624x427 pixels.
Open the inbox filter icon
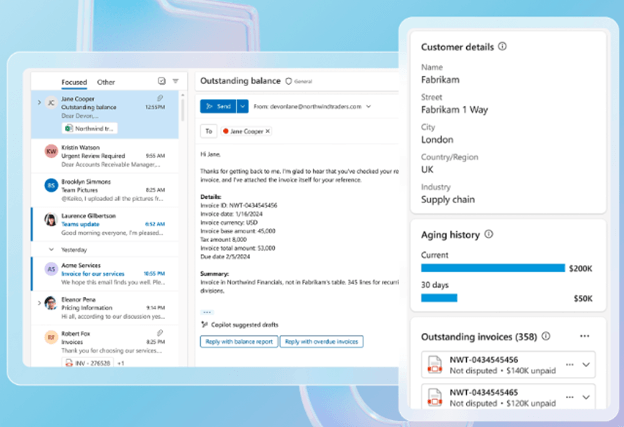click(x=176, y=81)
